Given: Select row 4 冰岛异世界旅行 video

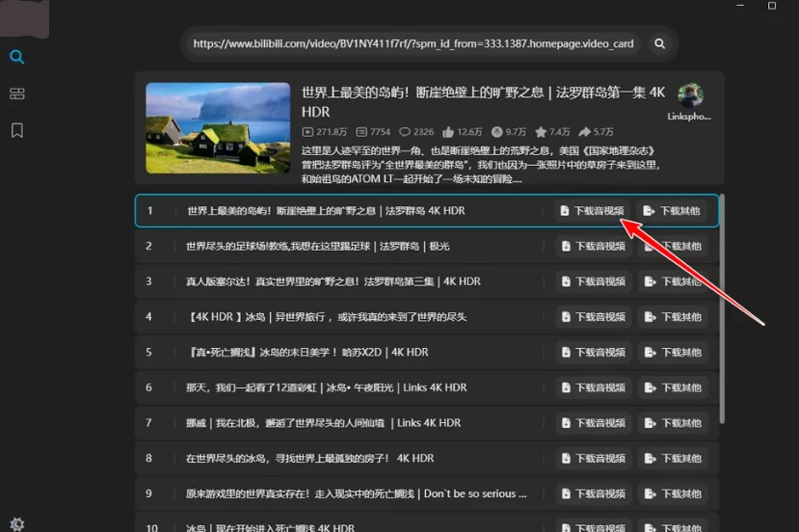Looking at the screenshot, I should tap(337, 317).
